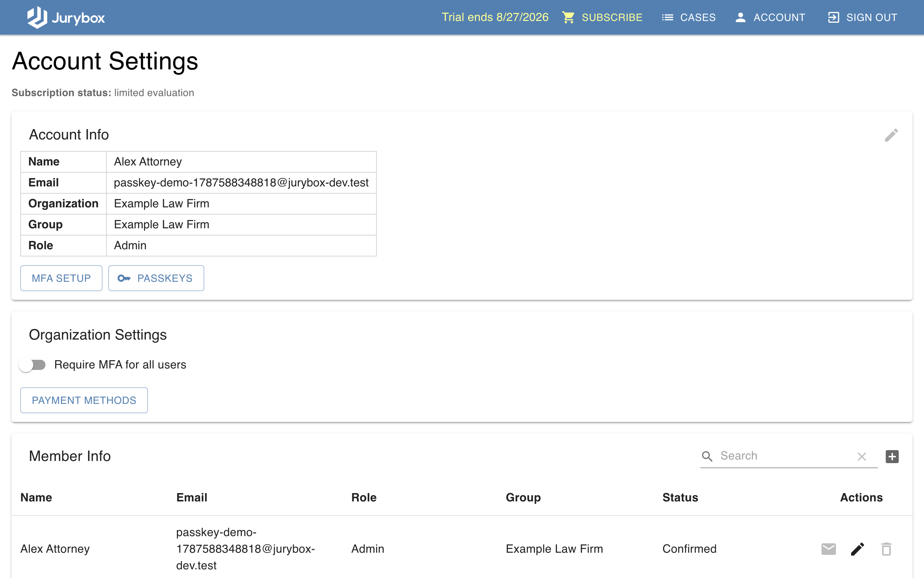Click the key icon in Passkeys button
Image resolution: width=924 pixels, height=578 pixels.
[124, 278]
